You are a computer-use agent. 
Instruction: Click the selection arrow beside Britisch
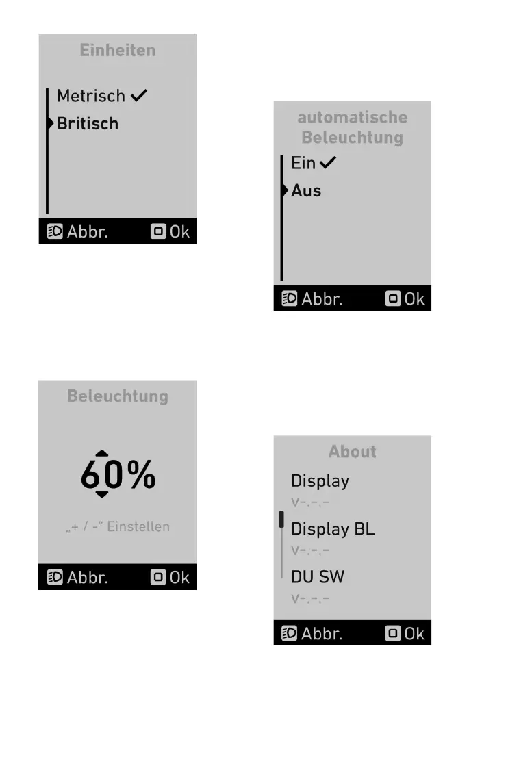click(51, 124)
